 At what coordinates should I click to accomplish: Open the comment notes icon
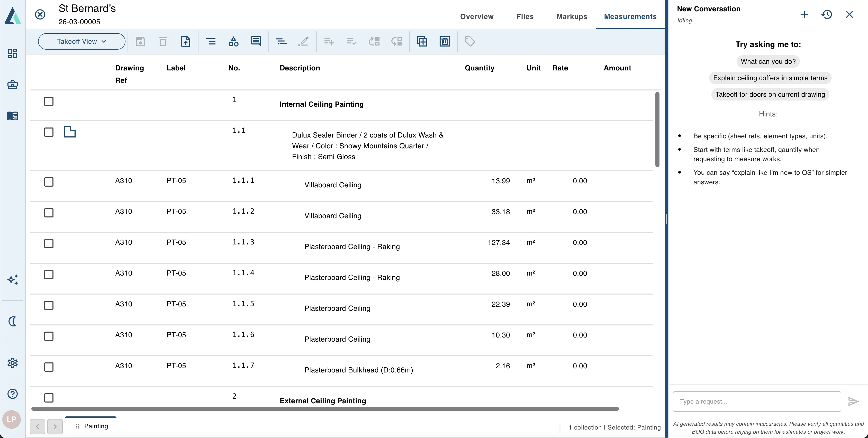point(256,41)
